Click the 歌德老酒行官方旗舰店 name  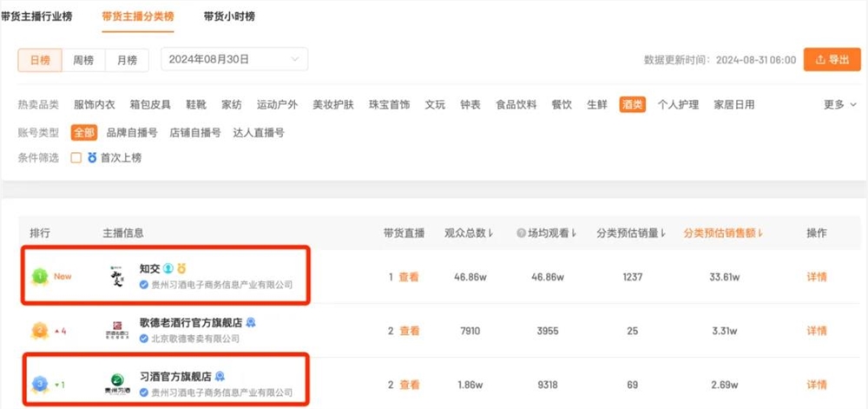click(191, 322)
